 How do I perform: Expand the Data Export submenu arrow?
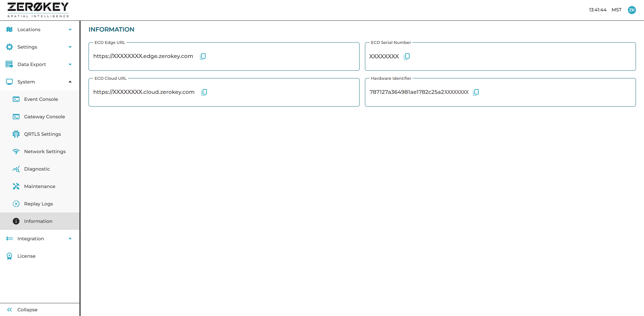[x=70, y=64]
